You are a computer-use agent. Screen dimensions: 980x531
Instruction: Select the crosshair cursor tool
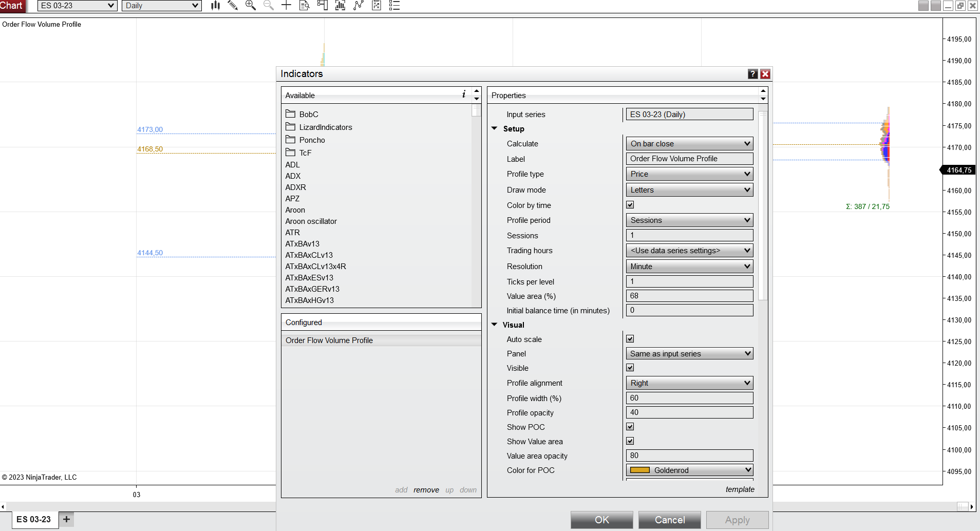(x=286, y=6)
